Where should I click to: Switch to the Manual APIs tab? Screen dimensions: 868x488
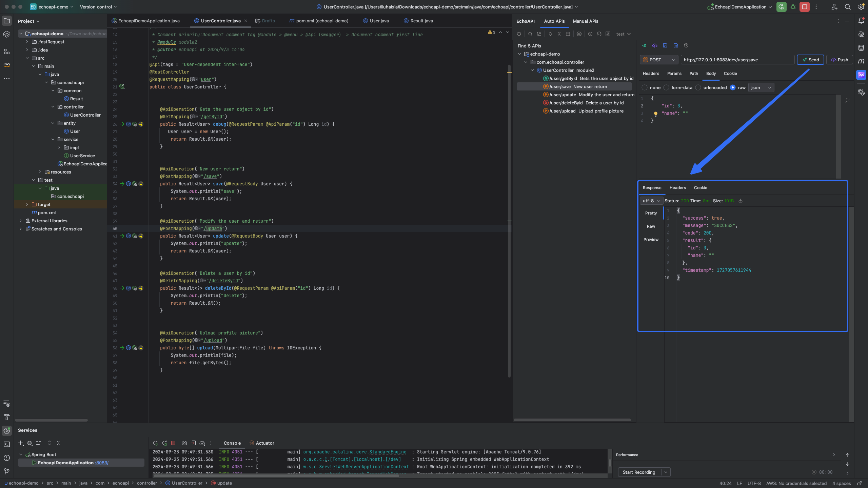586,21
